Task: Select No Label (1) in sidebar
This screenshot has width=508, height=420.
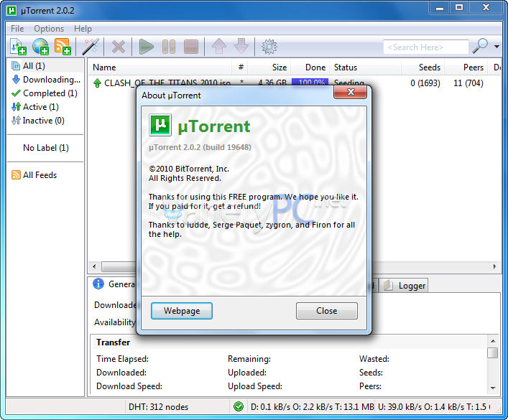Action: [x=45, y=148]
